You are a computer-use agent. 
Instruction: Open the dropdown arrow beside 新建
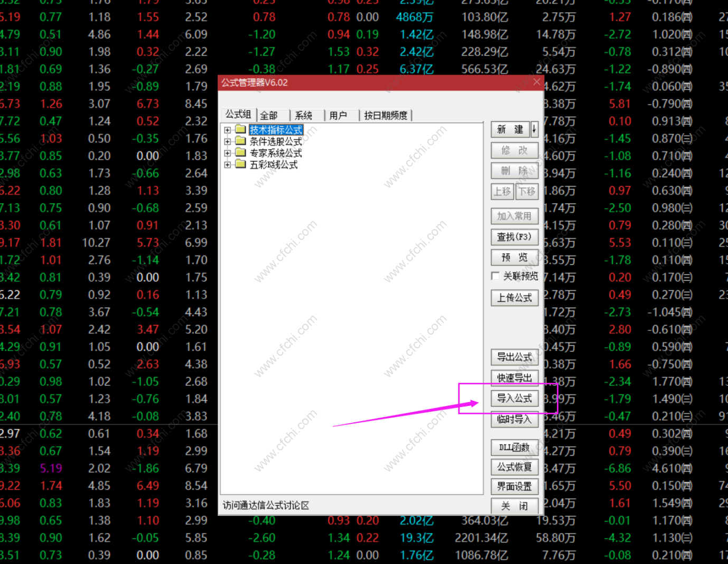534,129
